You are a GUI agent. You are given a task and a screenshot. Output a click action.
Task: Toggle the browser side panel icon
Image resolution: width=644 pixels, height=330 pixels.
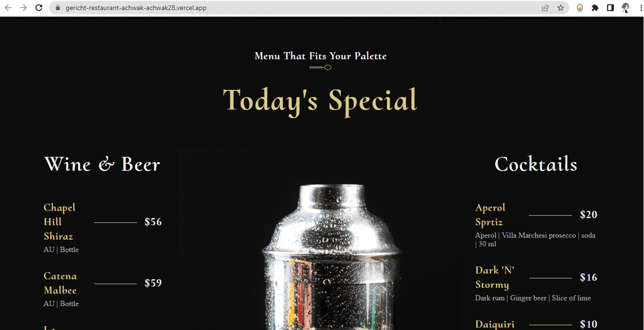pos(610,8)
